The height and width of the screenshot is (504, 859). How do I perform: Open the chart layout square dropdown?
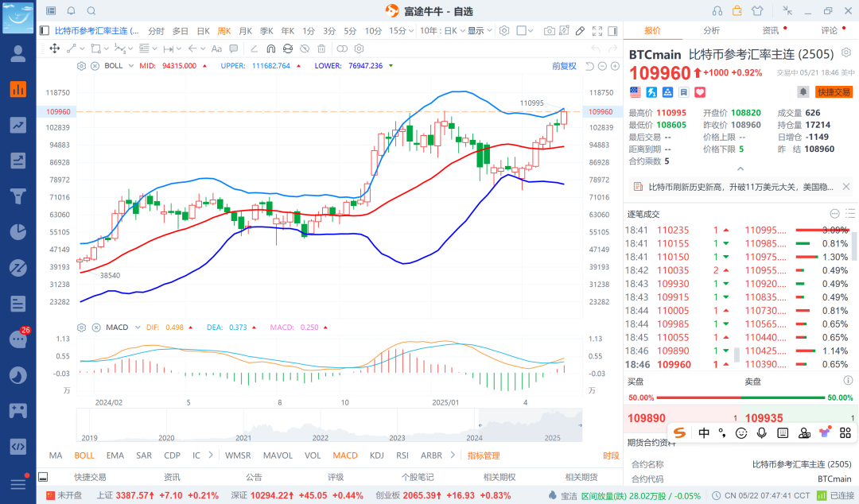point(525,31)
